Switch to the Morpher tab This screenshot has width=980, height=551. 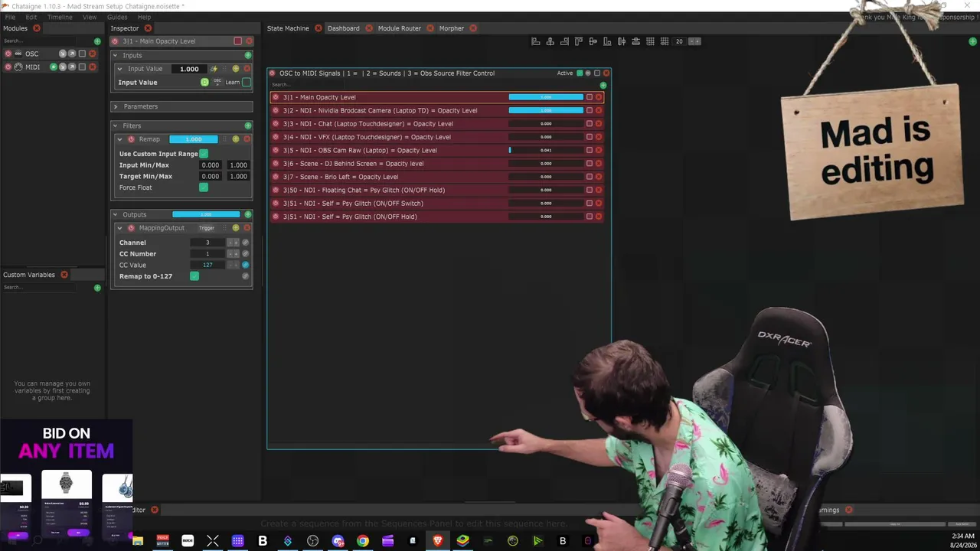pyautogui.click(x=451, y=28)
